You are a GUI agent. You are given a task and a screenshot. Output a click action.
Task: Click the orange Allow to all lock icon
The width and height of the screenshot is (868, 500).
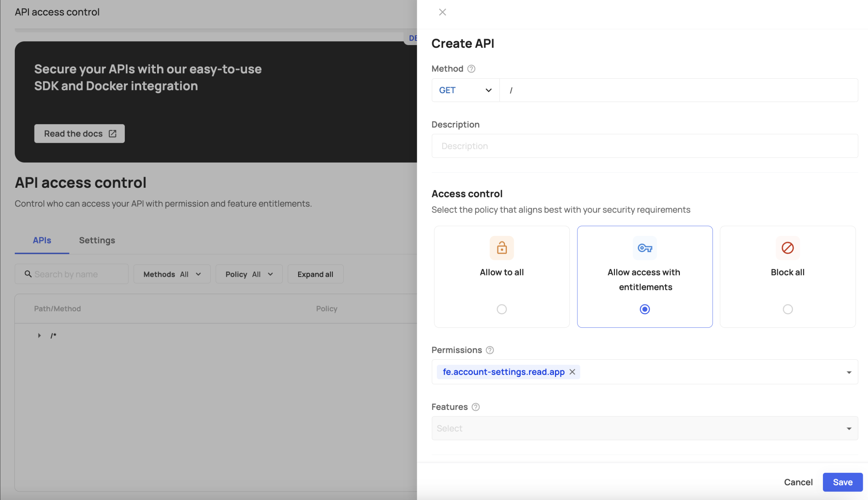501,248
